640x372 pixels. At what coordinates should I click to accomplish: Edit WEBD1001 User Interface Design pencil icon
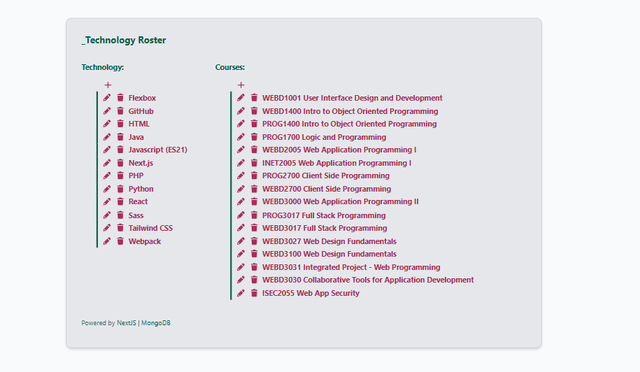click(x=241, y=98)
